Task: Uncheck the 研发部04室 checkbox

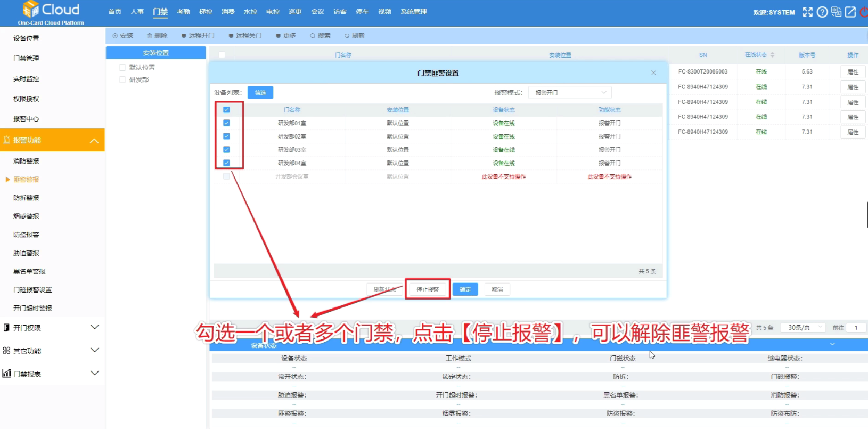Action: (226, 163)
